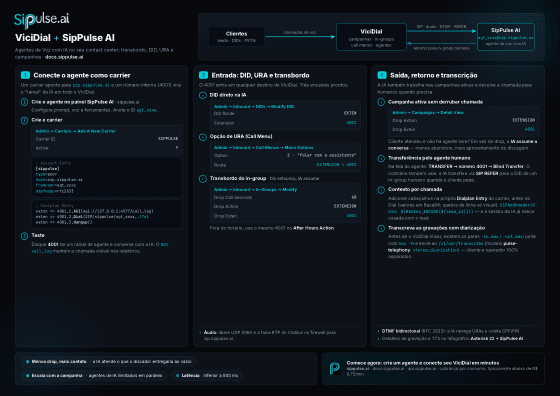This screenshot has height=396, width=560.
Task: Open the docs.sippulse.ai link under the title
Action: click(64, 57)
